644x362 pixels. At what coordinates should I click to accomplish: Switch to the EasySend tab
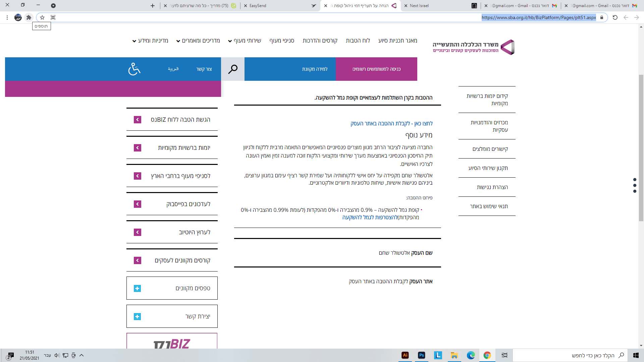280,6
